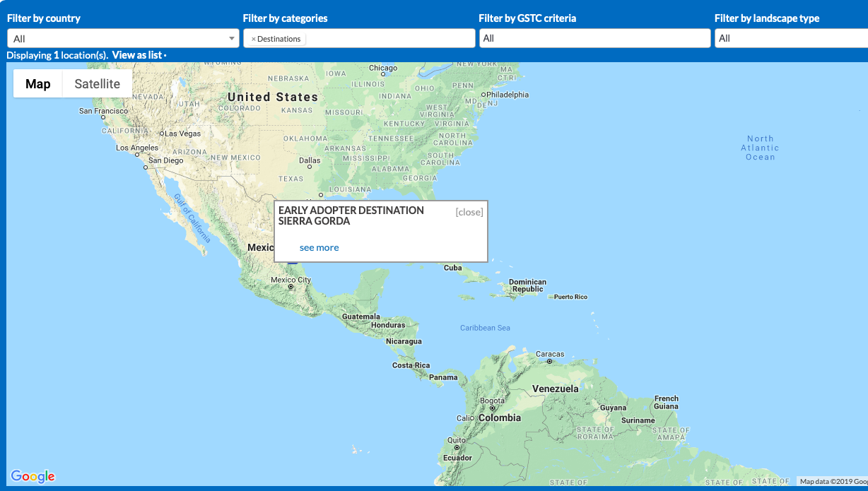Click the Google logo on the map

[33, 476]
